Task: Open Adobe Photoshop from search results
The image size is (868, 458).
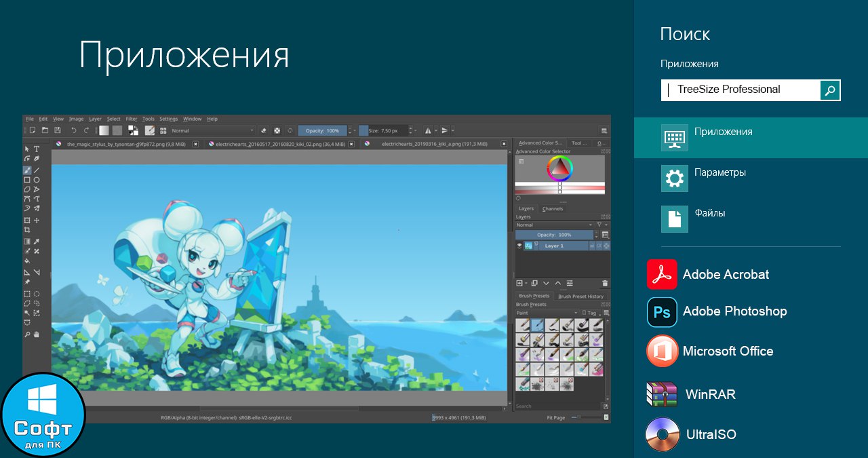Action: tap(717, 311)
